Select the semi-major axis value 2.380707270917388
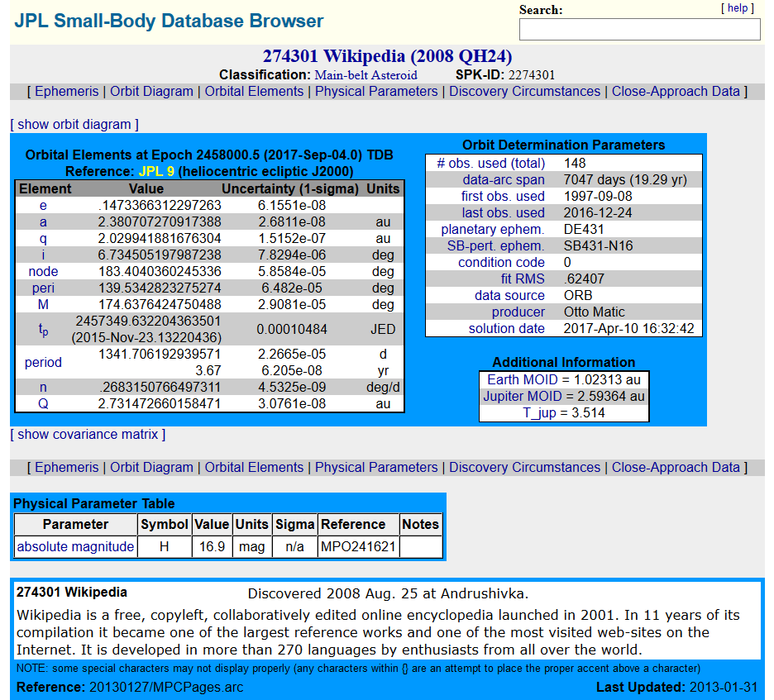774x700 pixels. point(160,222)
